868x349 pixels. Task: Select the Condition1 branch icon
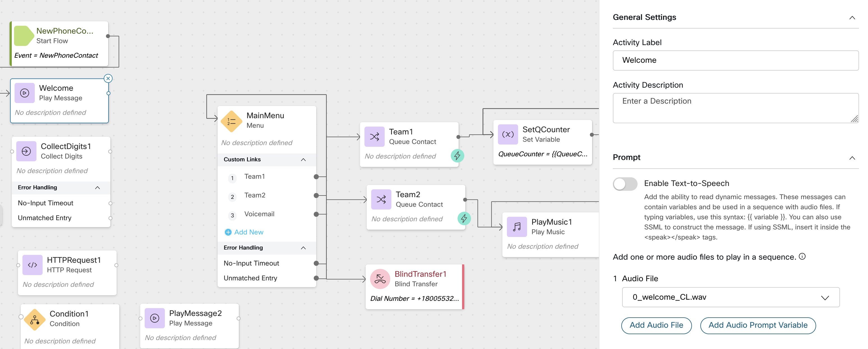pyautogui.click(x=35, y=319)
